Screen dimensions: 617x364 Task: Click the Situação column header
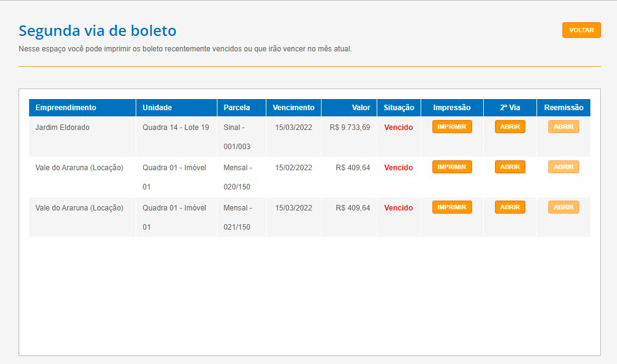click(398, 107)
